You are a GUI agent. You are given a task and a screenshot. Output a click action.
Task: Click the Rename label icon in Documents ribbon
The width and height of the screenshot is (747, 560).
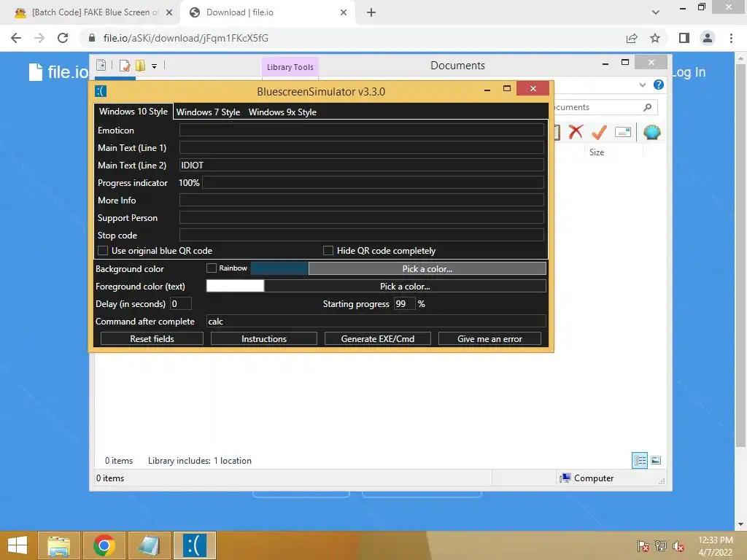[623, 132]
